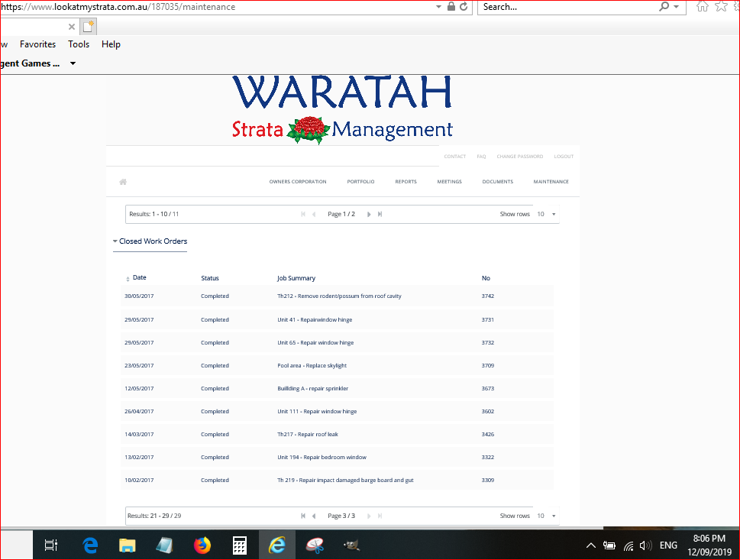Click the Wi-Fi network tray icon

tap(629, 545)
